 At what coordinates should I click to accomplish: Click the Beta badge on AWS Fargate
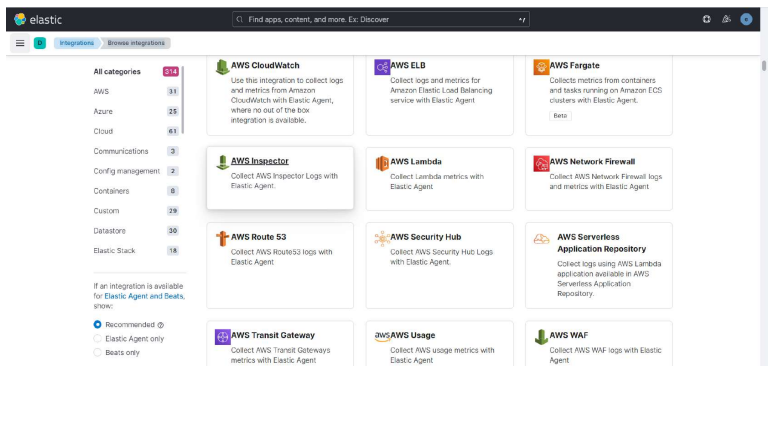click(x=560, y=116)
